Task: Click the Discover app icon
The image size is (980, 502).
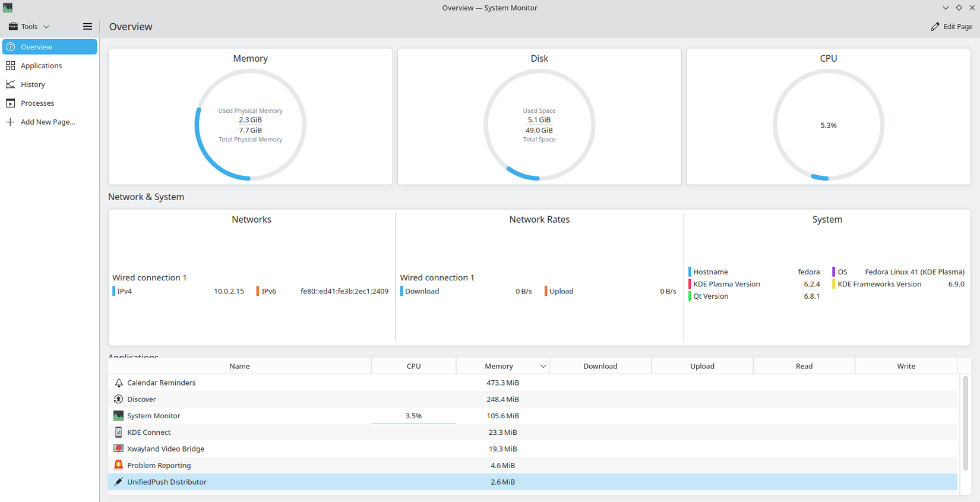Action: coord(118,399)
